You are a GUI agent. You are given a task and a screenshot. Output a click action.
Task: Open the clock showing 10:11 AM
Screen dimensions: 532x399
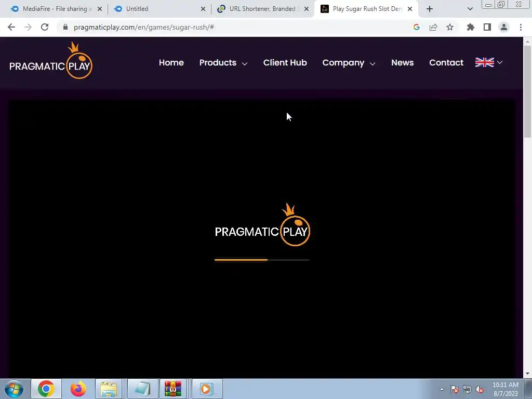pyautogui.click(x=506, y=389)
